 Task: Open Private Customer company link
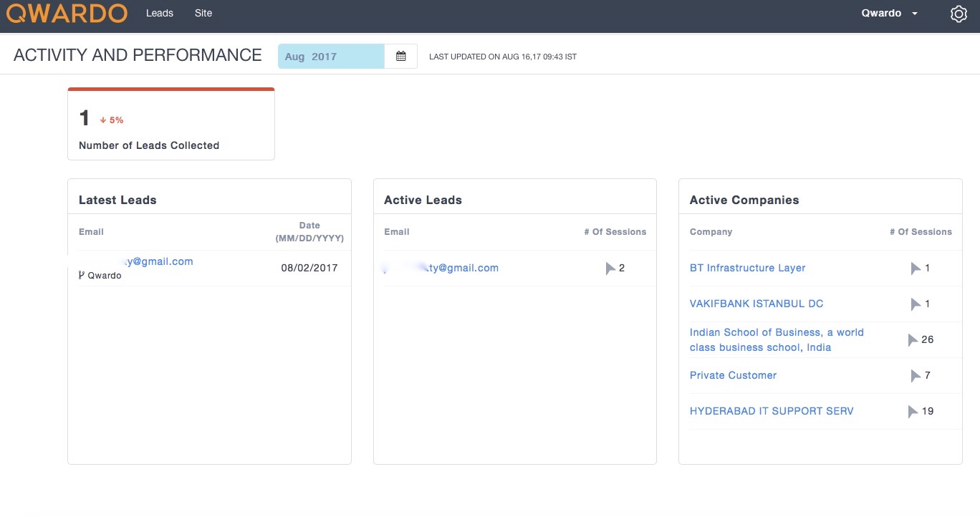click(x=733, y=375)
